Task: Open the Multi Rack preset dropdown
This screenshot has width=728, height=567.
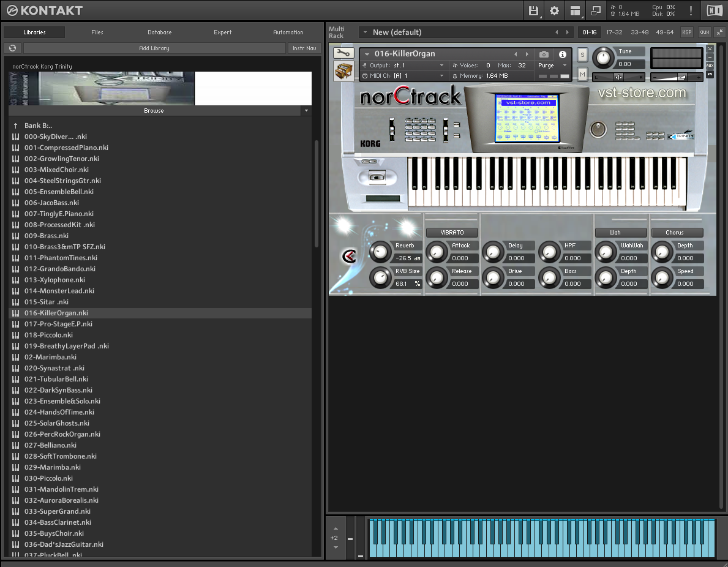Action: pos(365,32)
